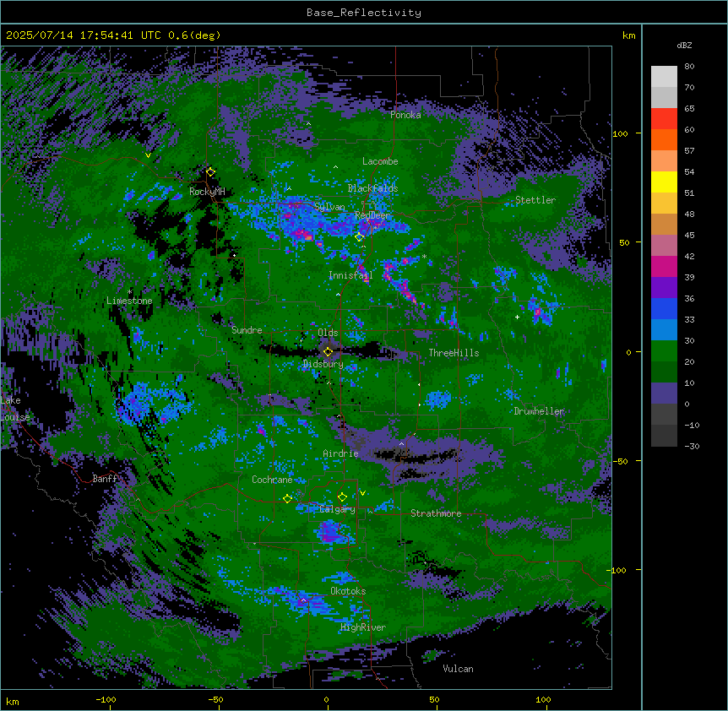Click the yellow diamond marker below Cochrane
This screenshot has height=711, width=728.
tap(287, 499)
